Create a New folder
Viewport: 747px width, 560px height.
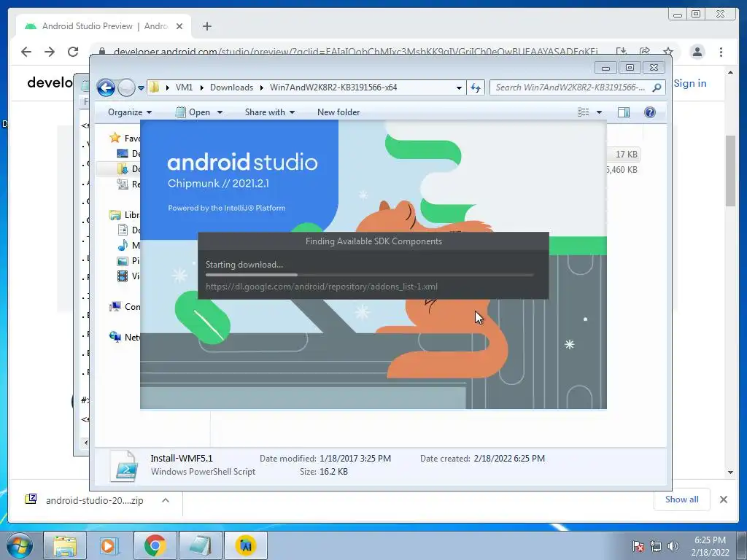click(x=338, y=112)
